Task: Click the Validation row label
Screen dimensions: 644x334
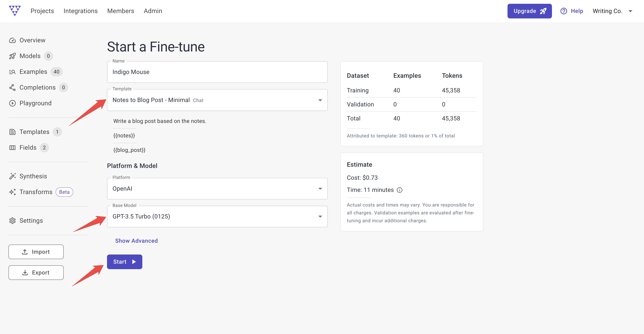Action: 360,104
